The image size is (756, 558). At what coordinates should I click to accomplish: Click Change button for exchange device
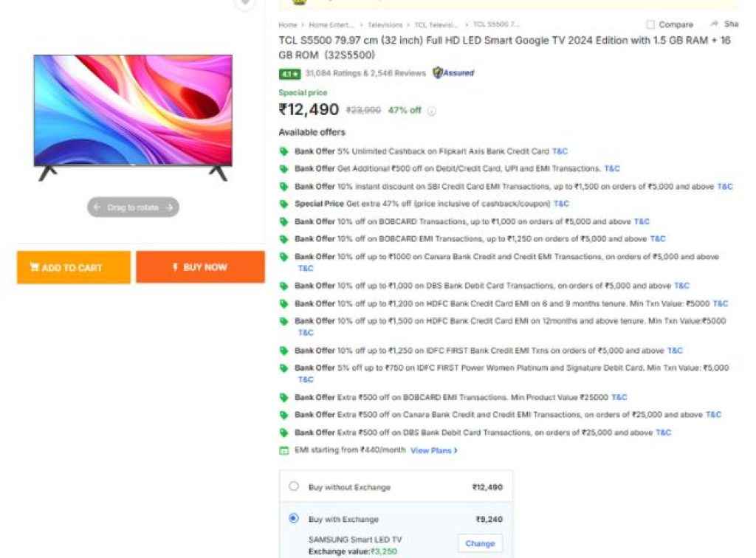click(x=480, y=543)
